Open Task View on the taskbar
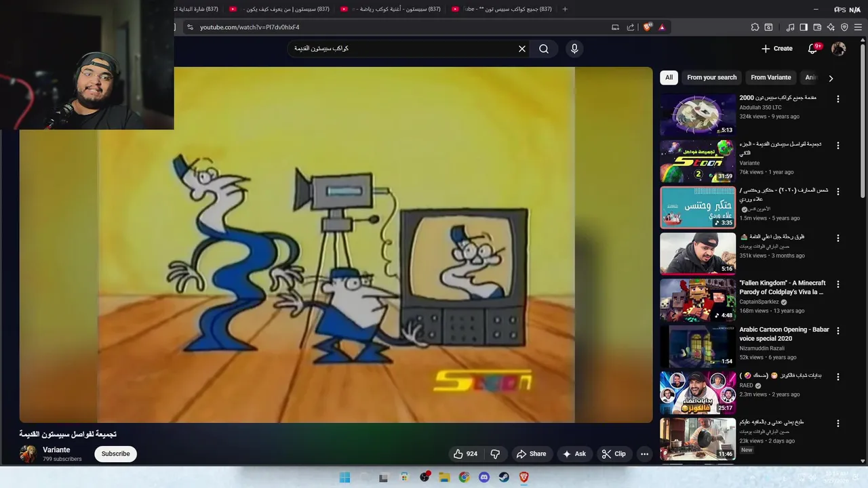Viewport: 868px width, 488px height. [383, 477]
